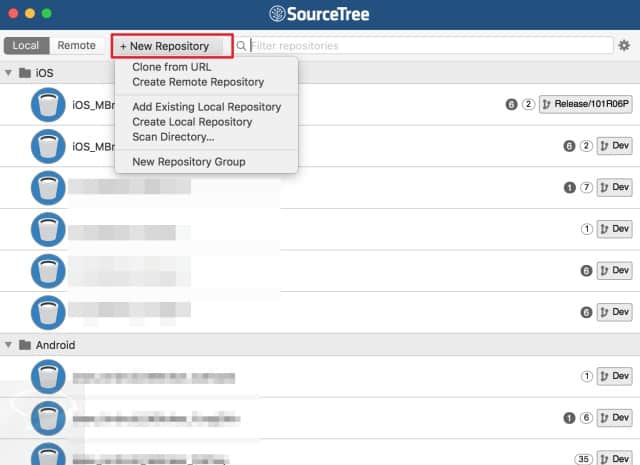The image size is (640, 465).
Task: Click the outlined 7 badge
Action: tap(587, 187)
